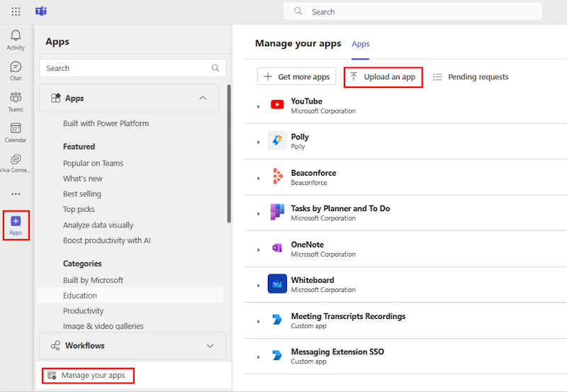Open the Activity bell icon
This screenshot has height=392, width=567.
pos(16,35)
